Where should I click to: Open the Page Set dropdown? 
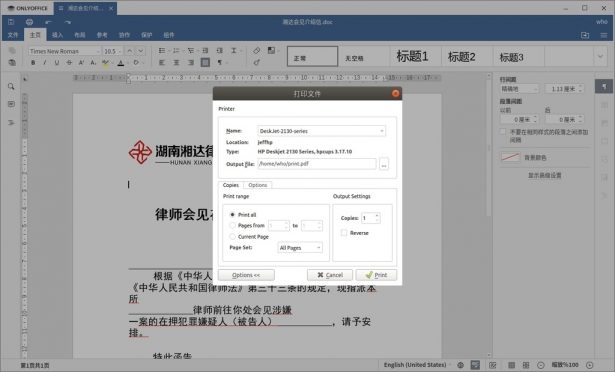tap(300, 248)
